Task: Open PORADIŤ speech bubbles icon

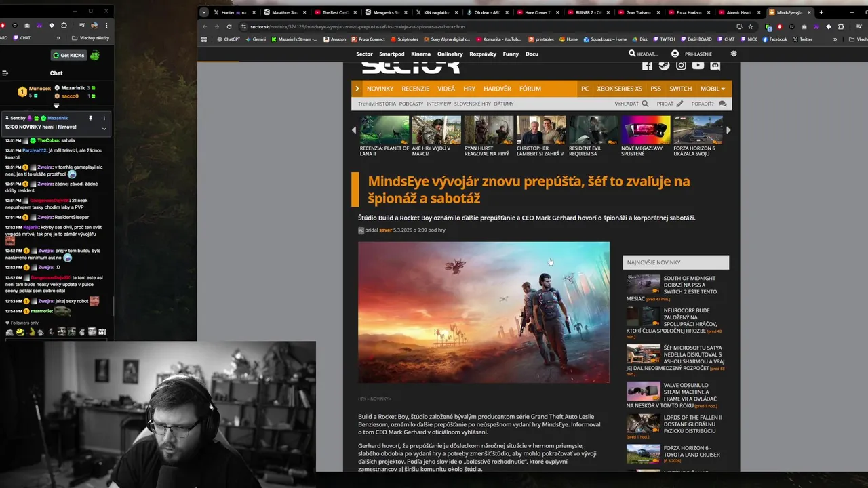Action: tap(723, 104)
